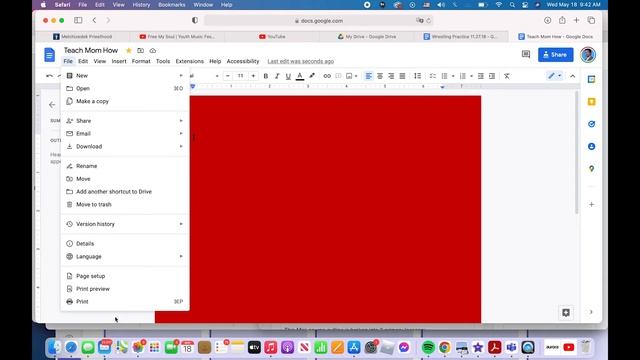Select left align

(368, 76)
